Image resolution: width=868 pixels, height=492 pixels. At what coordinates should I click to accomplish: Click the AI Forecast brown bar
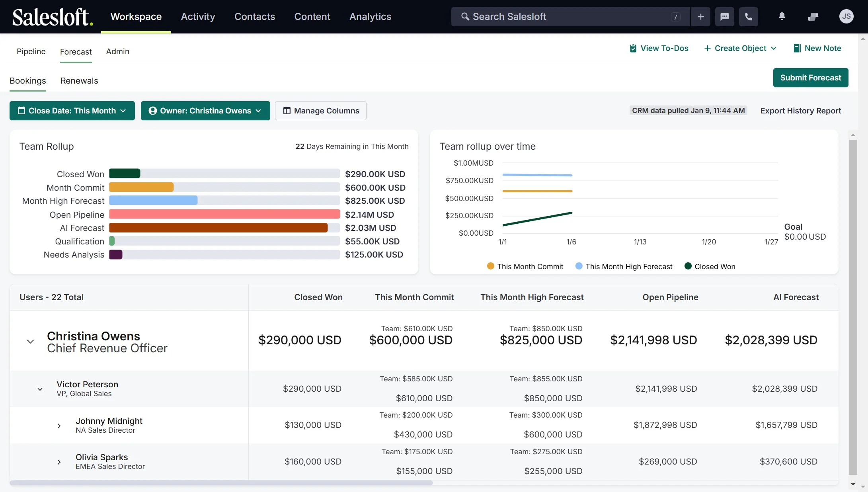pos(218,228)
